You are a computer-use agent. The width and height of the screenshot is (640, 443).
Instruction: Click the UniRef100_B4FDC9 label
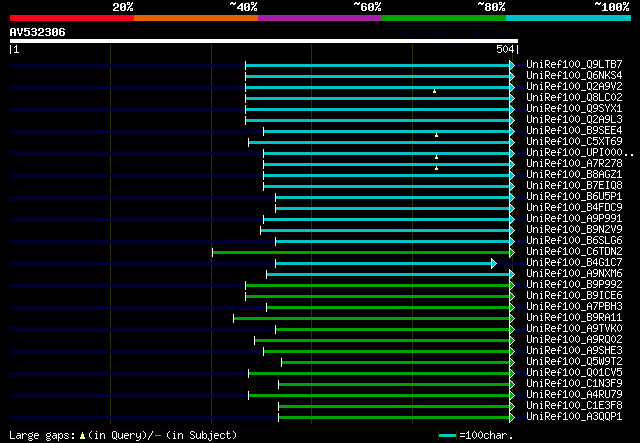pos(574,207)
